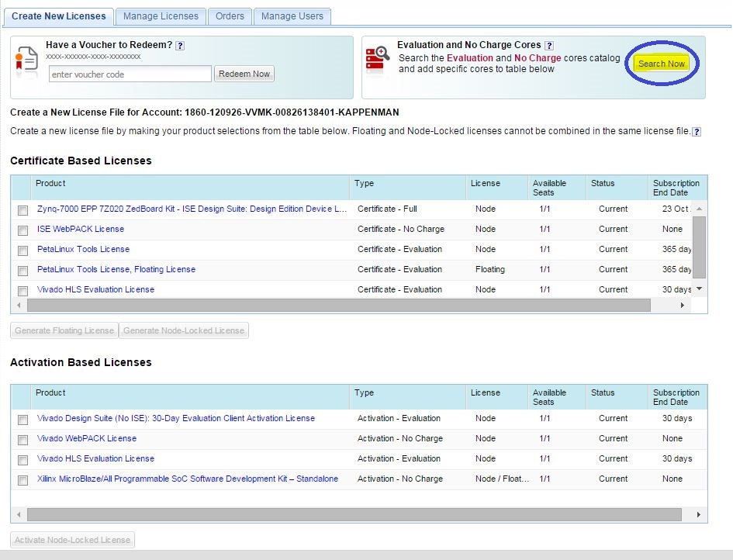
Task: Check Xilinx MicroBlaze Software Development Kit checkbox
Action: click(x=22, y=481)
